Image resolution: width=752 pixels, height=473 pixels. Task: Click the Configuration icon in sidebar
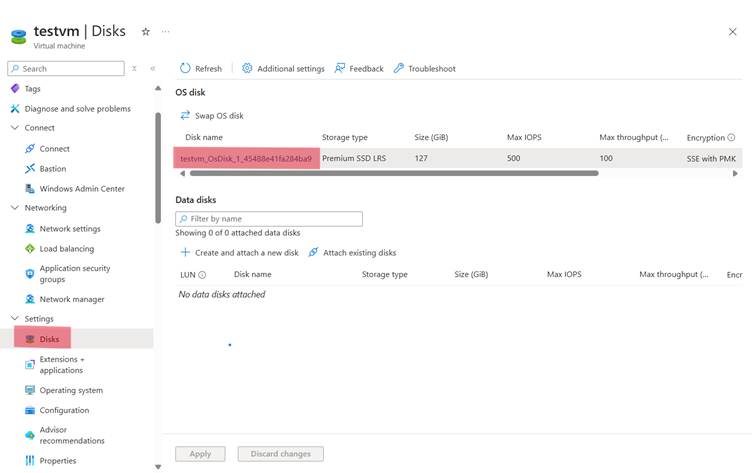(30, 410)
